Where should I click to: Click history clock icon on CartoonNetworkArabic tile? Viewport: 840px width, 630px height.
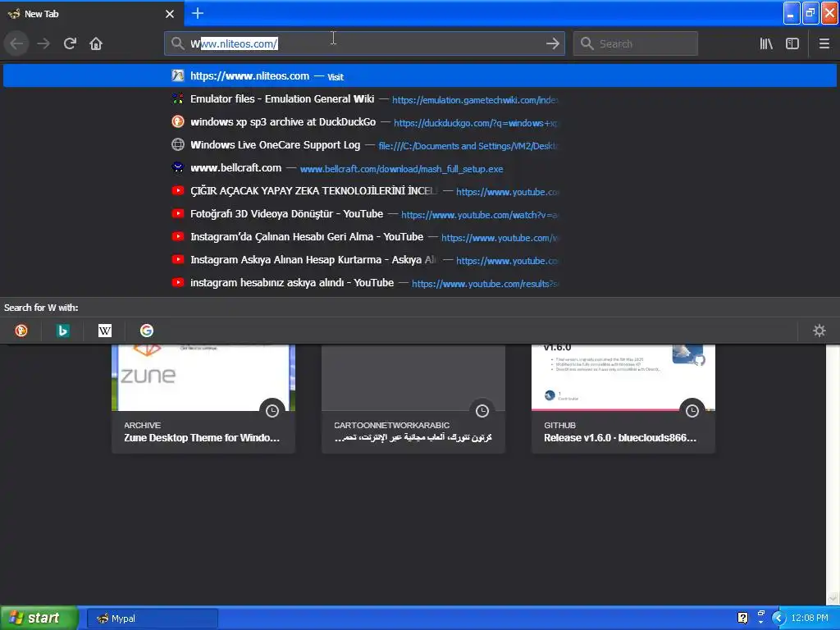coord(482,411)
